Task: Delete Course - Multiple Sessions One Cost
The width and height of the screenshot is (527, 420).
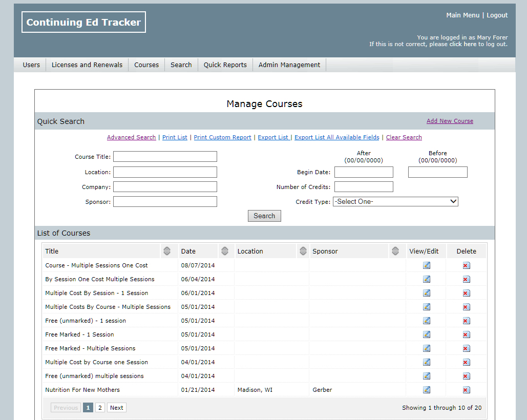Action: 466,265
